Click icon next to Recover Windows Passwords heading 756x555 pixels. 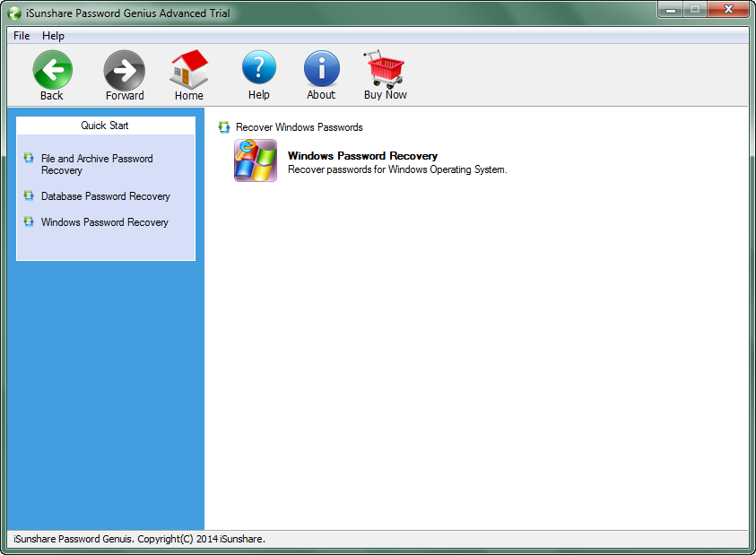[224, 126]
